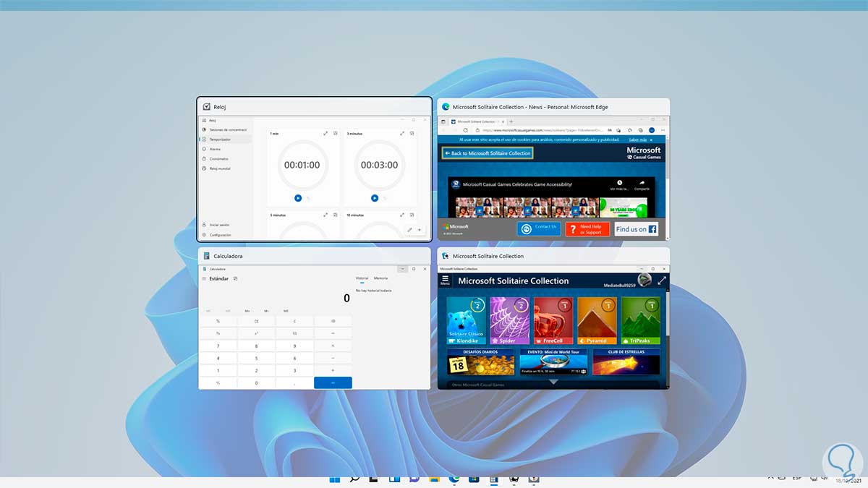Expand the 3 minutos timer card
This screenshot has height=488, width=868.
tap(402, 134)
